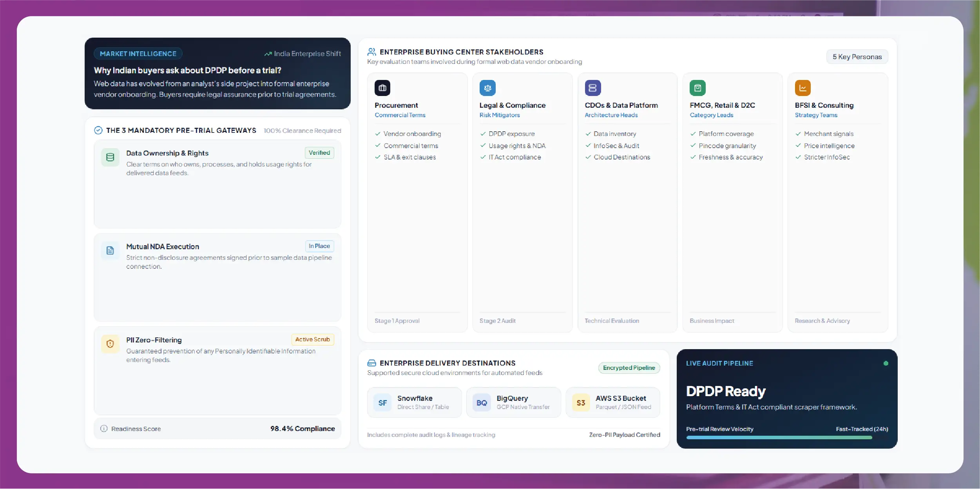
Task: Click the PII Zero-Filtering shield icon
Action: tap(110, 344)
